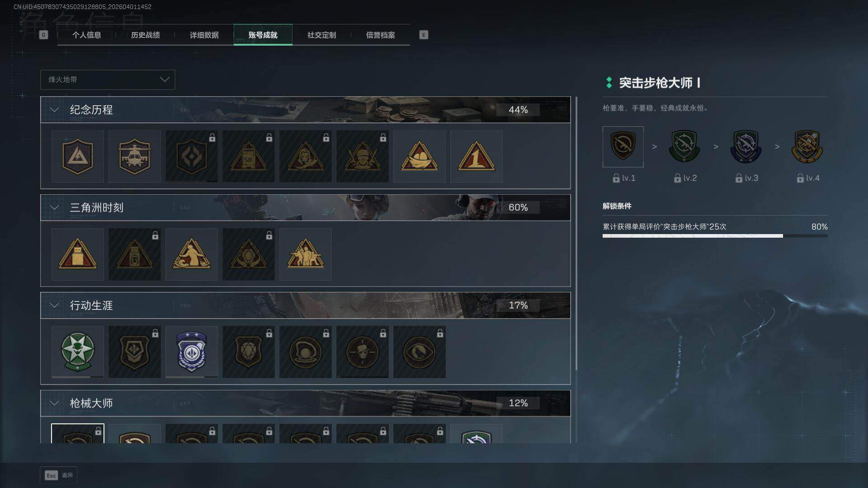Select the lv.2 green rifle badge
868x488 pixels.
tap(684, 146)
